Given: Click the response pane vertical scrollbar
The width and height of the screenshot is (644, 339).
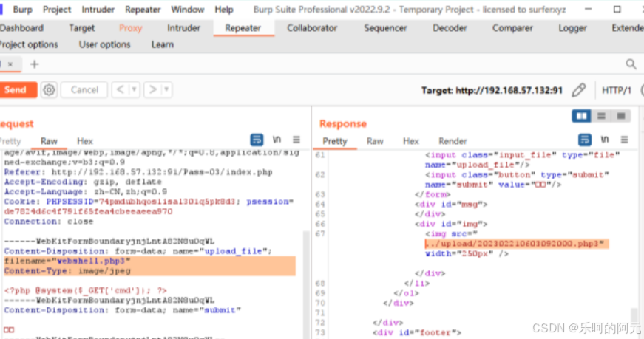Looking at the screenshot, I should click(634, 315).
